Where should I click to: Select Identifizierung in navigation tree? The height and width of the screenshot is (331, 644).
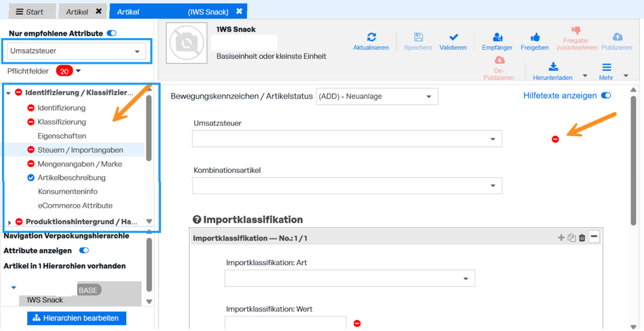click(62, 108)
